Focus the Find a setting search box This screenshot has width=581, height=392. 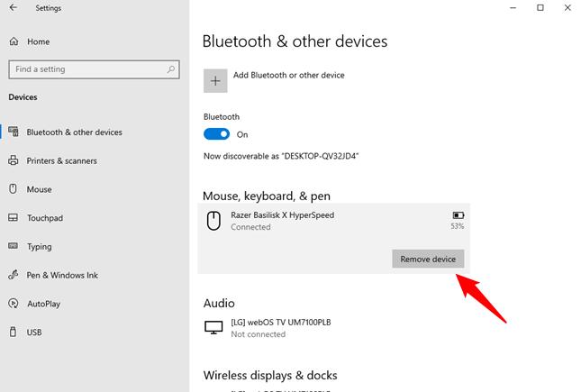94,69
